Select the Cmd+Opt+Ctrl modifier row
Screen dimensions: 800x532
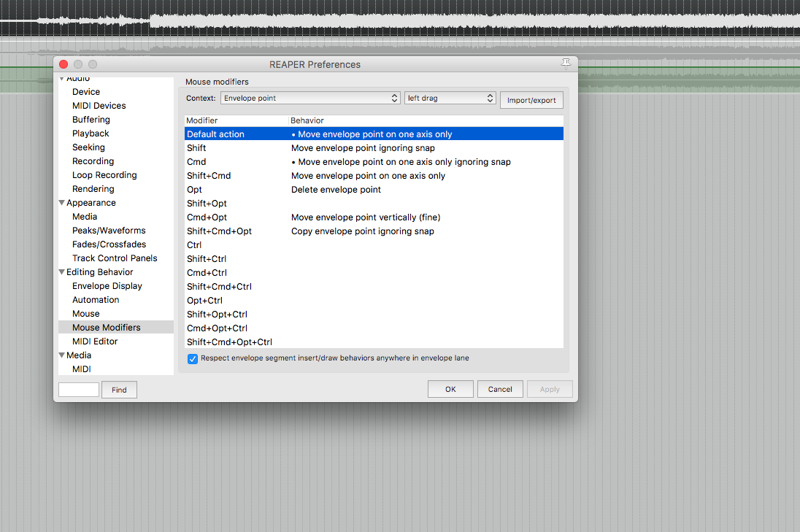pyautogui.click(x=374, y=328)
